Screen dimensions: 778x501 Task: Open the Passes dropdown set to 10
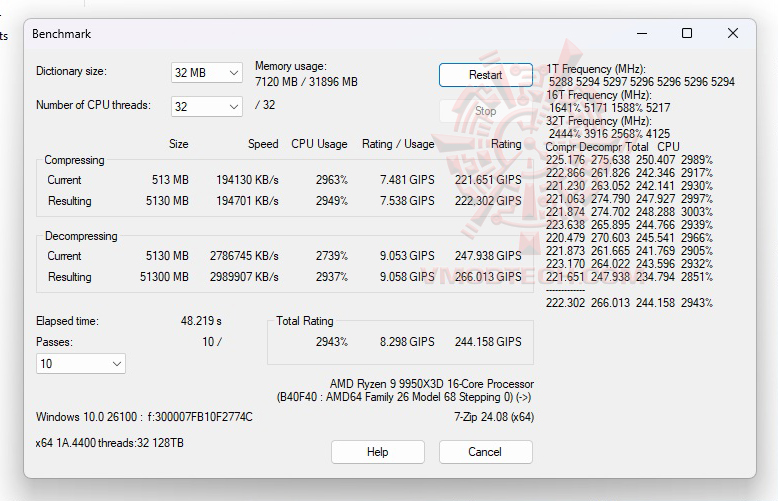coord(80,364)
